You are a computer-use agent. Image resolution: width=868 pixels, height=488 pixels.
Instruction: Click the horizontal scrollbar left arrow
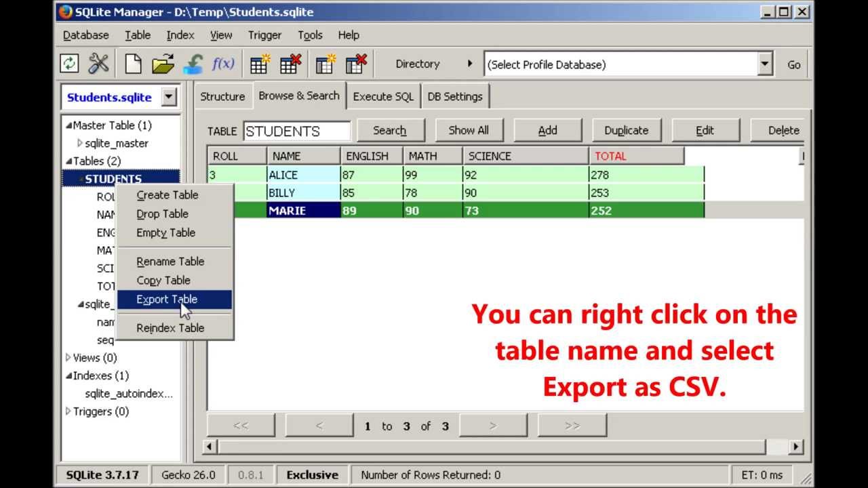click(211, 447)
